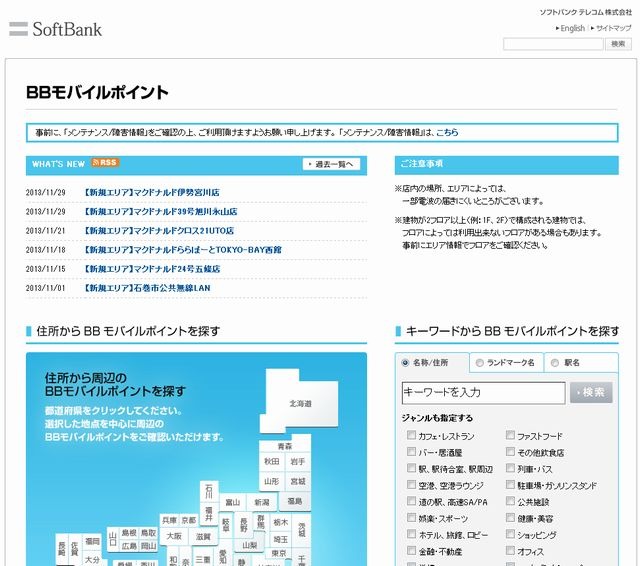640x566 pixels.
Task: Select 宮城 prefecture on the map
Action: [298, 482]
